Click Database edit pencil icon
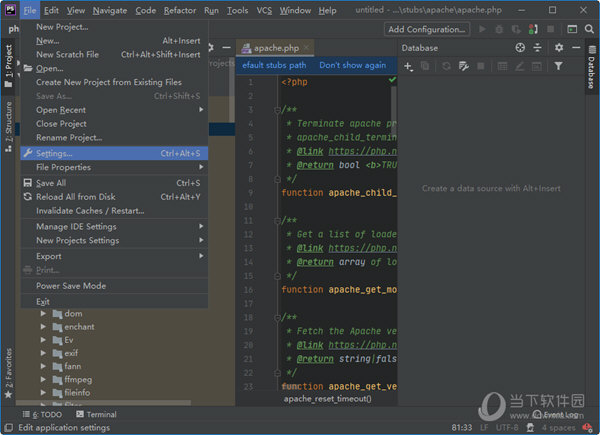 point(519,67)
